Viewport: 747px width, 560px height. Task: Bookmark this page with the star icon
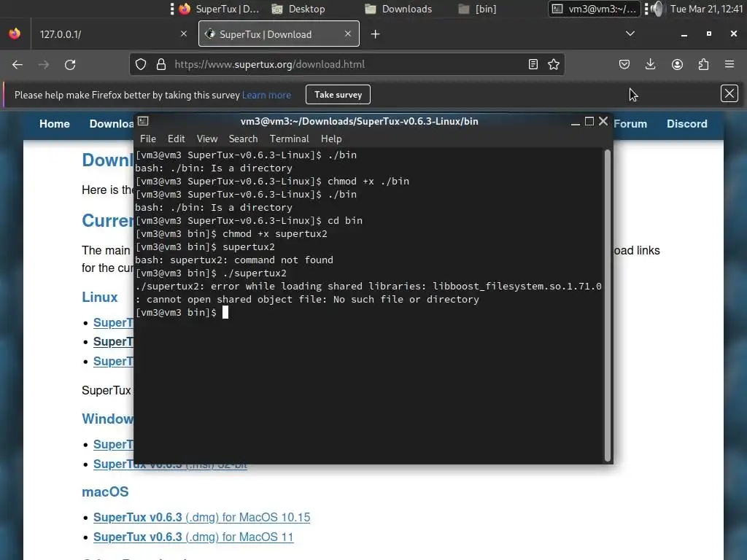tap(554, 64)
